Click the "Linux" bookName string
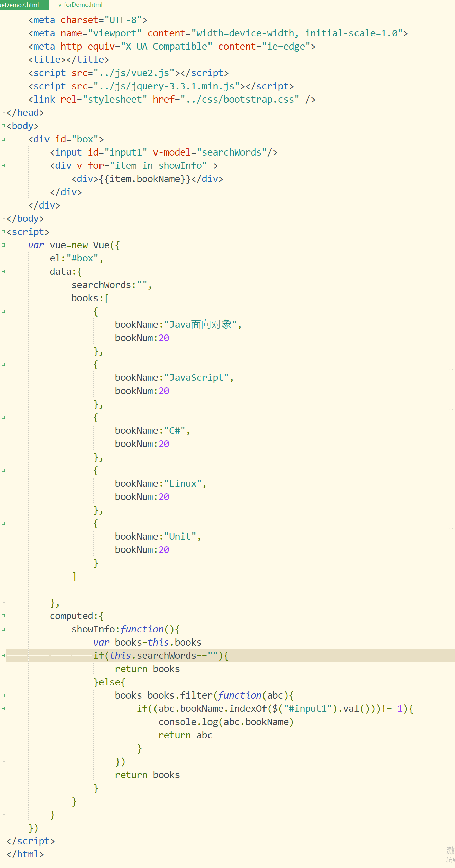This screenshot has height=868, width=455. [x=183, y=483]
